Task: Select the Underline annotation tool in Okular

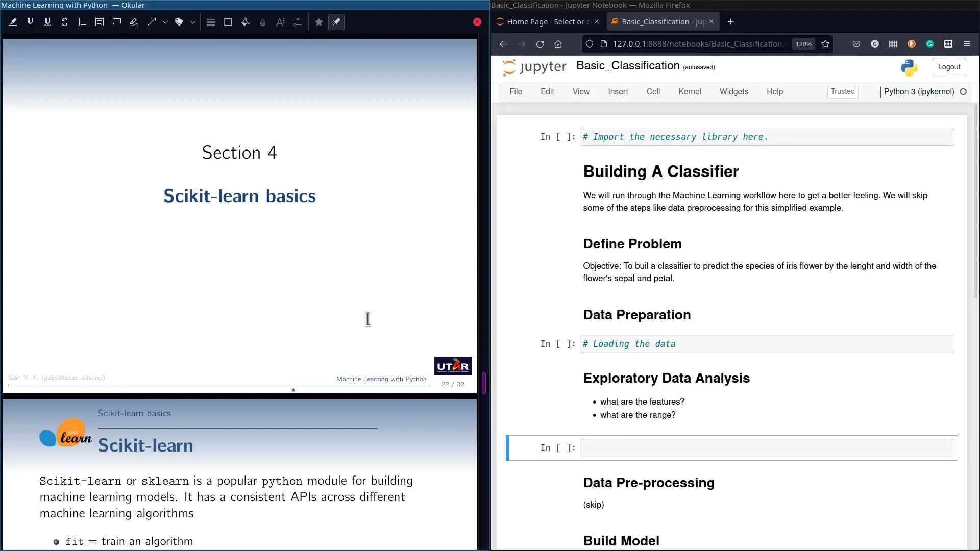Action: tap(30, 22)
